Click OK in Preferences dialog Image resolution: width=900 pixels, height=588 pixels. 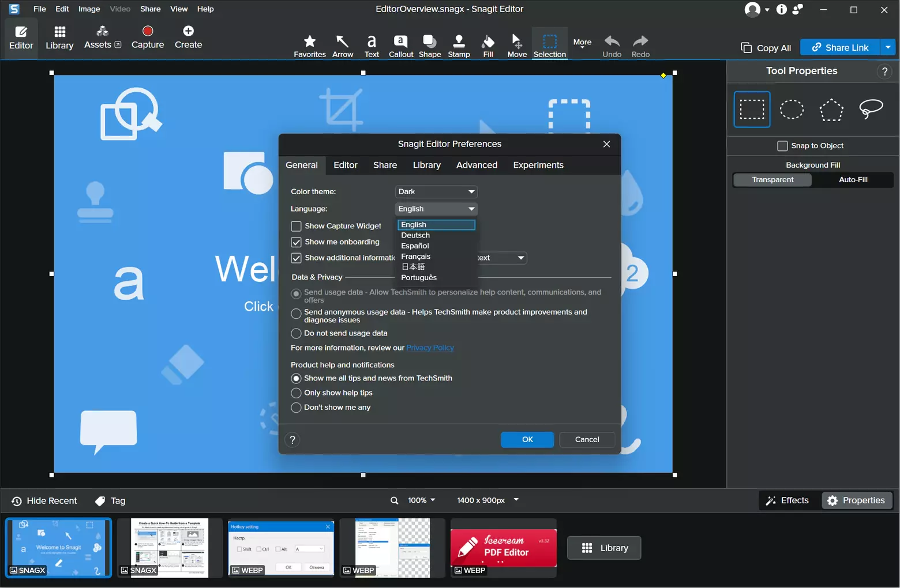(x=527, y=440)
